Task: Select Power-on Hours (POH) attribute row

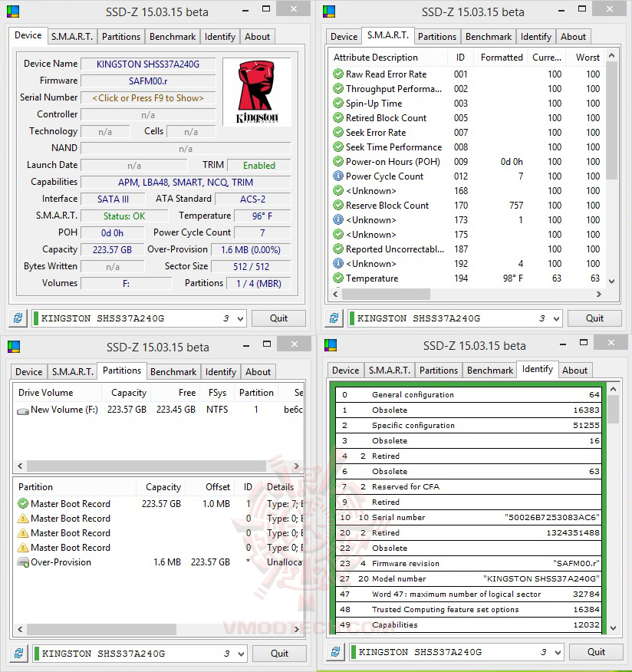Action: 466,162
